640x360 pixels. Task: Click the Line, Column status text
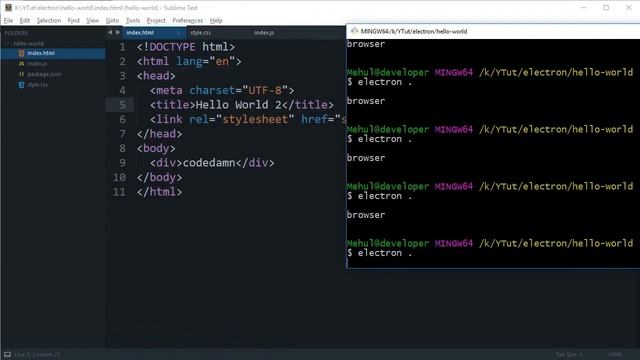coord(38,354)
